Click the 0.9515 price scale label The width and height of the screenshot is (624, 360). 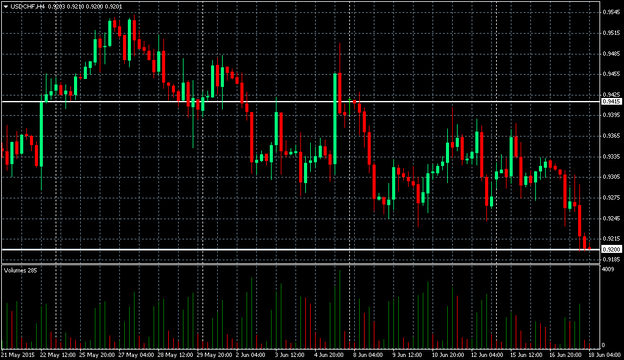click(x=611, y=33)
